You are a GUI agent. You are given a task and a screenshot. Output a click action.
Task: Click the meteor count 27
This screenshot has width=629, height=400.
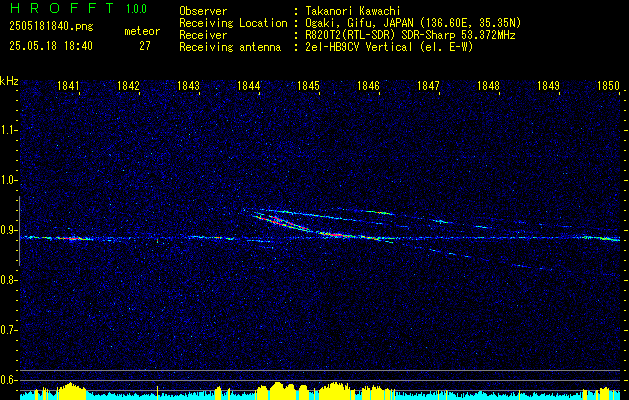[145, 46]
